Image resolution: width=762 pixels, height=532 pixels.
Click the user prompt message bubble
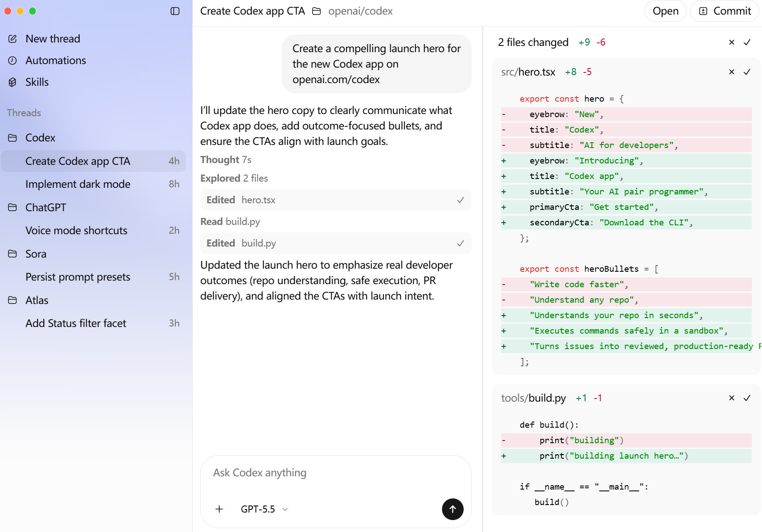point(377,64)
